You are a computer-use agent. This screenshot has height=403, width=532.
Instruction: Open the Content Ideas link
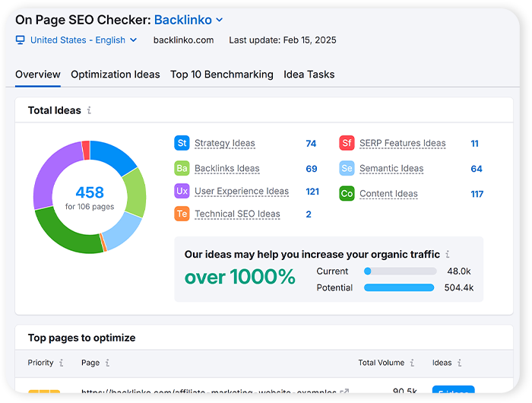coord(388,194)
